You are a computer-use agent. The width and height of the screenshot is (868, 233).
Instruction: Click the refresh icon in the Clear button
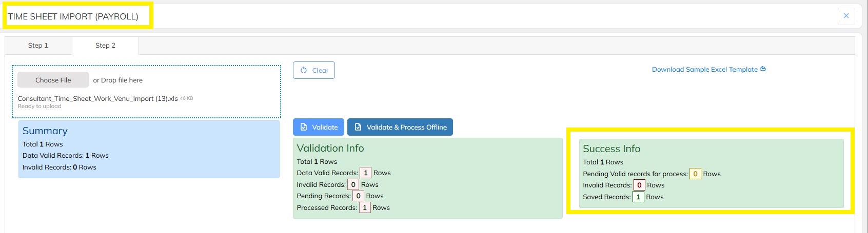tap(304, 70)
